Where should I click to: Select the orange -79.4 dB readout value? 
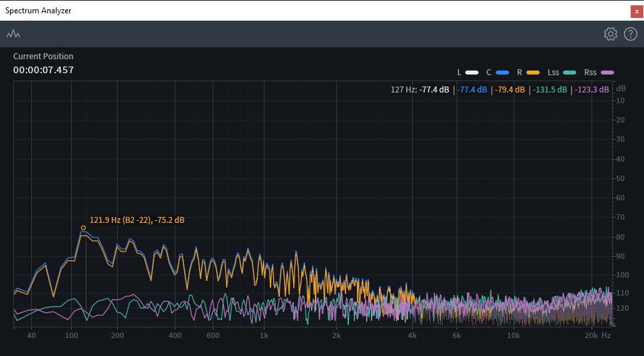(x=510, y=89)
